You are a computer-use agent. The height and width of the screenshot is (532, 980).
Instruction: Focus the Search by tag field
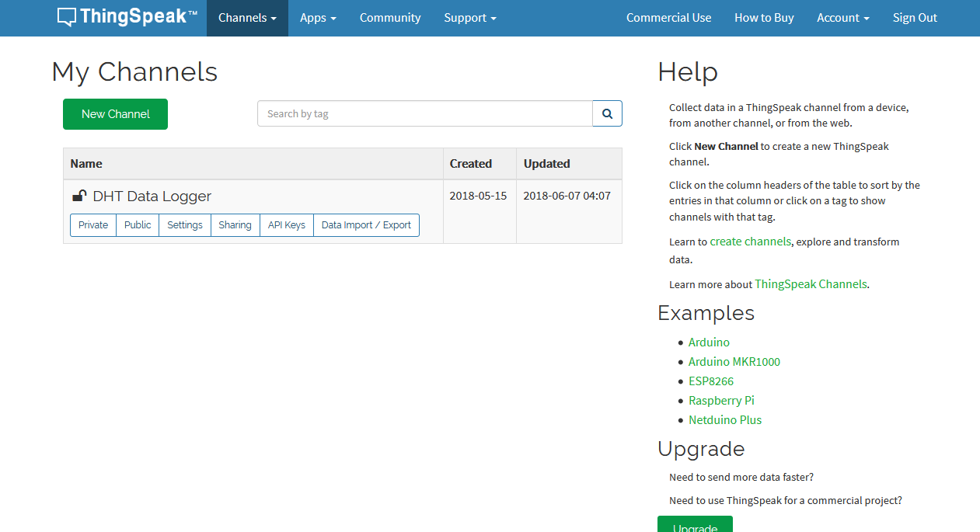coord(425,113)
